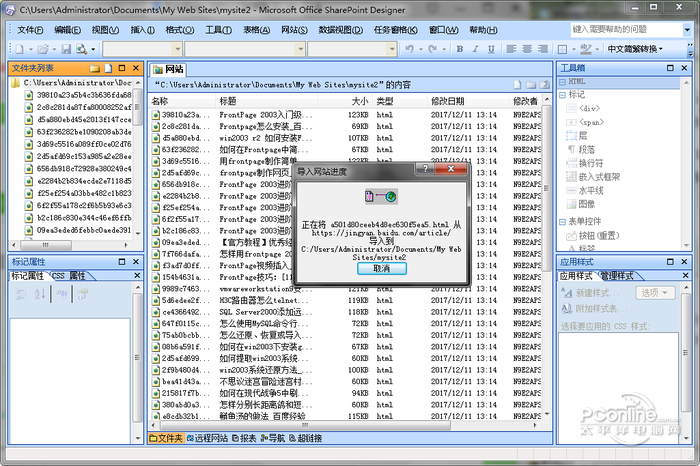Image resolution: width=700 pixels, height=466 pixels.
Task: Click Align Right icon
Action: (543, 49)
